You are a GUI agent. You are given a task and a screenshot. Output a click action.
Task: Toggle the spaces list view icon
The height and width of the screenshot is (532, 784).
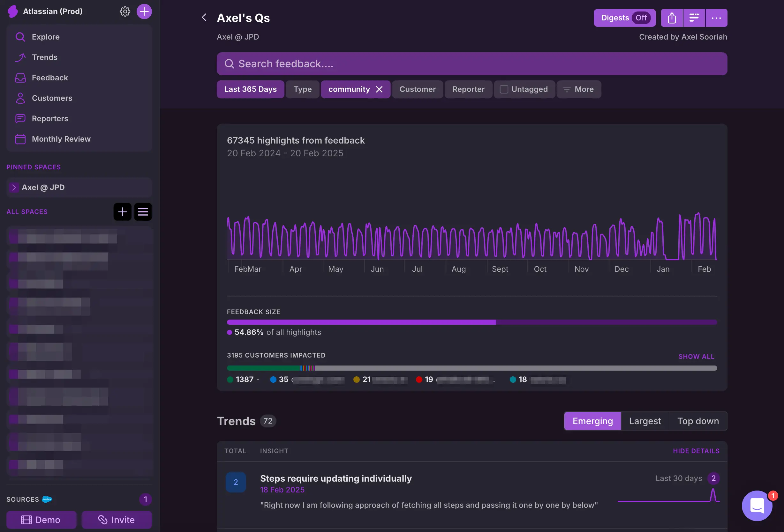pyautogui.click(x=143, y=212)
